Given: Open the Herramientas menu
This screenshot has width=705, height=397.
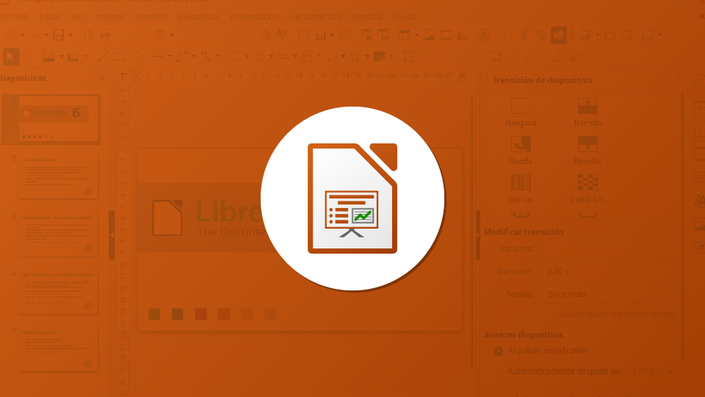Looking at the screenshot, I should (x=315, y=17).
